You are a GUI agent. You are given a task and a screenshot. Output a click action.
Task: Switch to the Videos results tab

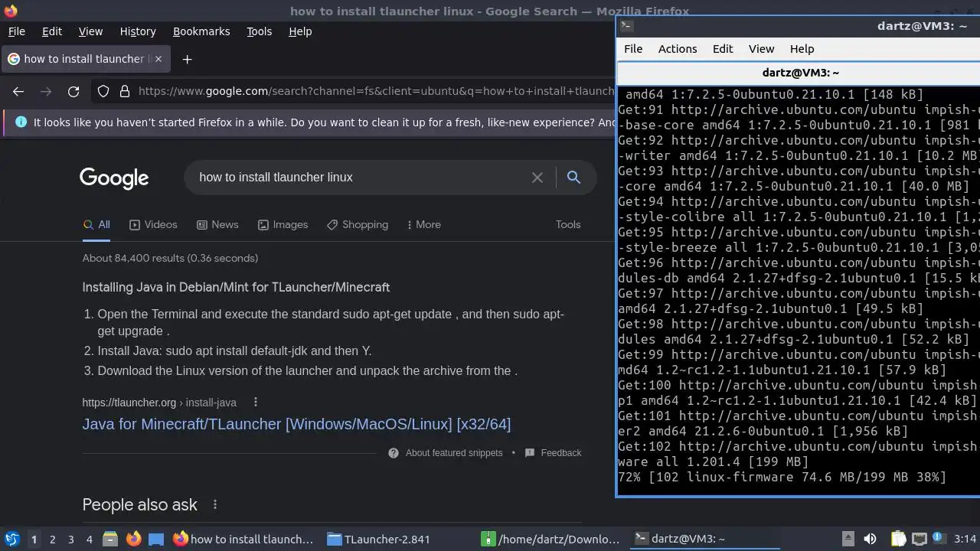(x=153, y=225)
